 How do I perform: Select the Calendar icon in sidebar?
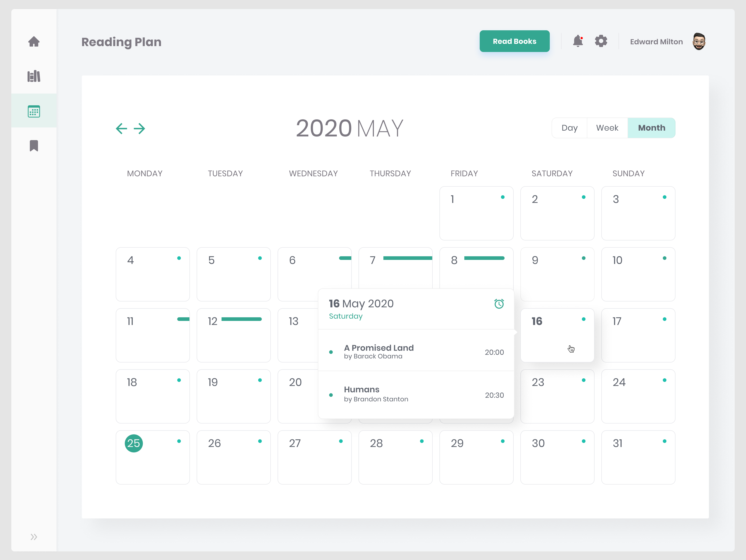pyautogui.click(x=34, y=111)
